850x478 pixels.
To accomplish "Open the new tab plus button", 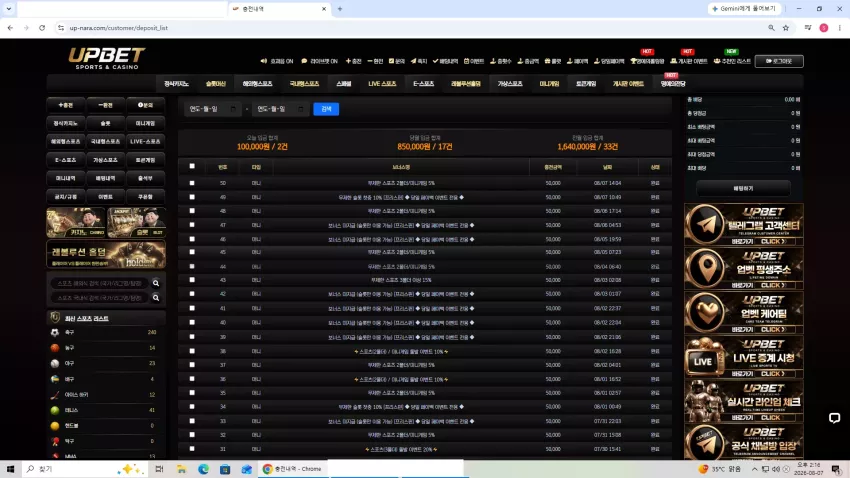I will (x=340, y=9).
